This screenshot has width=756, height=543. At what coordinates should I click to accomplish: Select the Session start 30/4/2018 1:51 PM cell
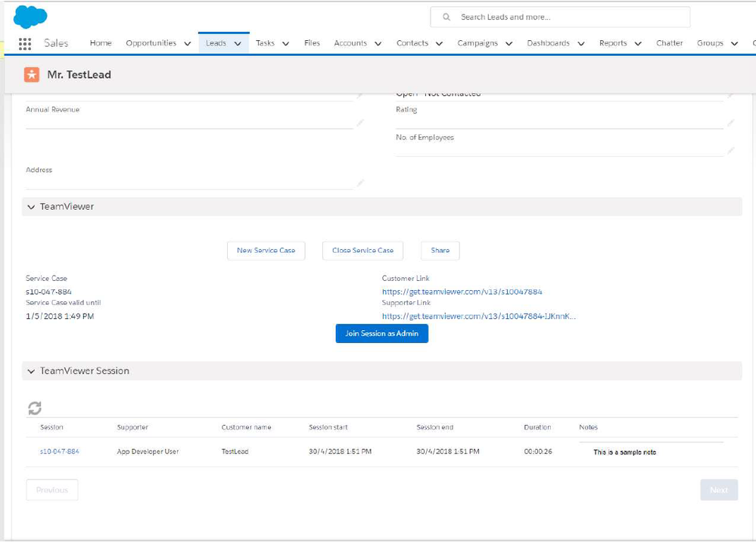[x=341, y=451]
